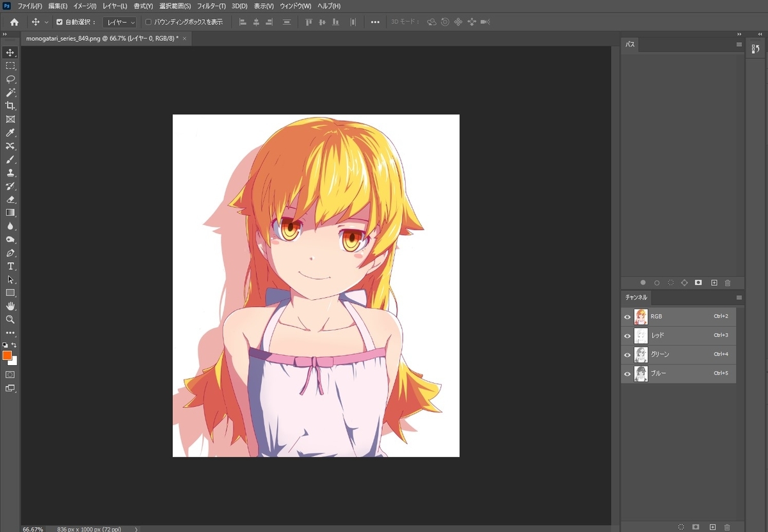The height and width of the screenshot is (532, 768).
Task: Create a new path
Action: tap(714, 283)
